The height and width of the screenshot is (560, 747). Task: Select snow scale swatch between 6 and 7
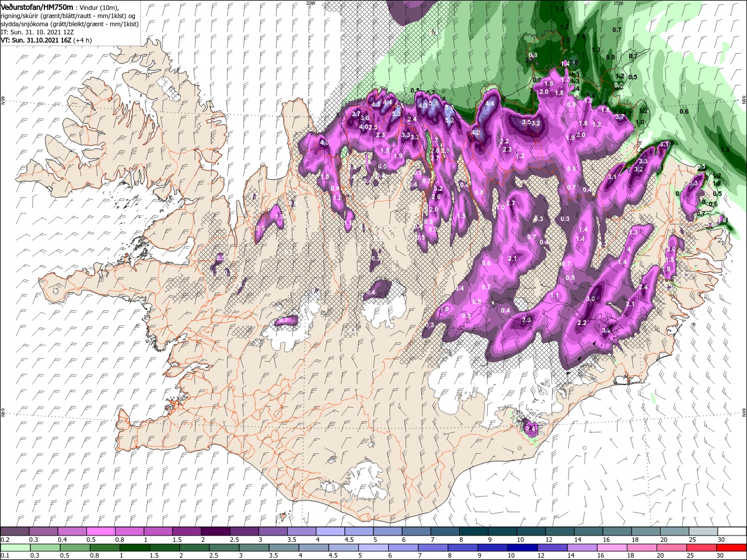point(416,531)
